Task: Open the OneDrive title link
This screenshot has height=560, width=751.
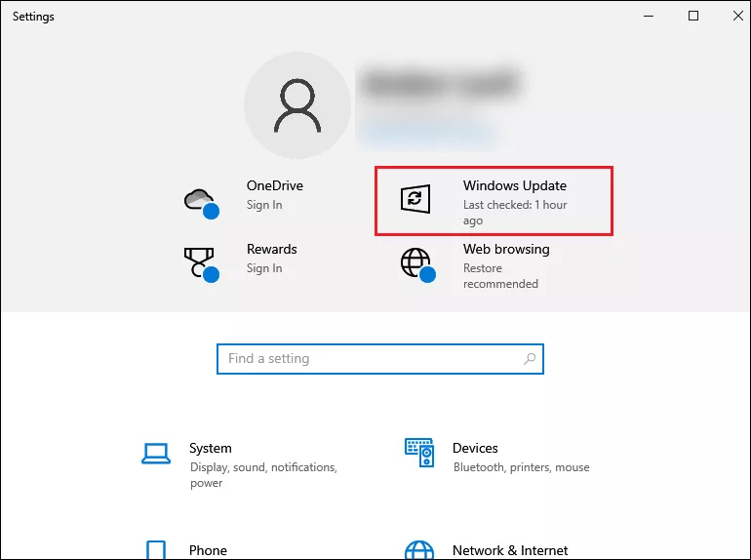Action: [x=274, y=185]
